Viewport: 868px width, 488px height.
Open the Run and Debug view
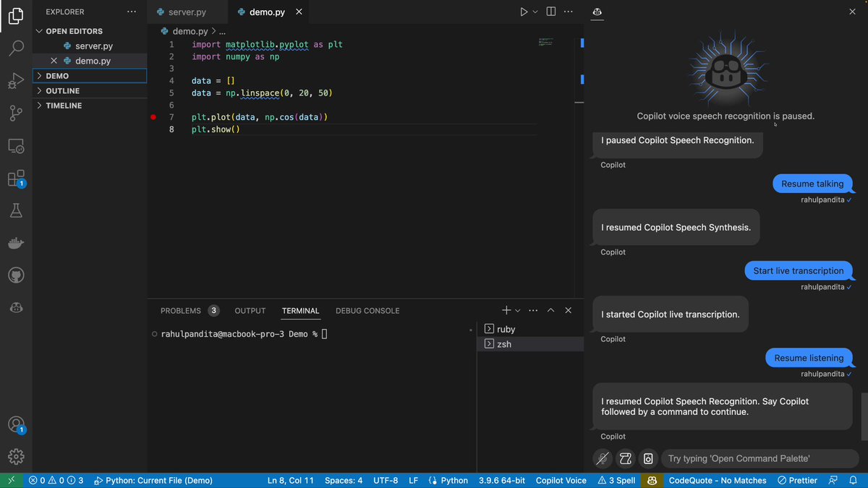[16, 80]
